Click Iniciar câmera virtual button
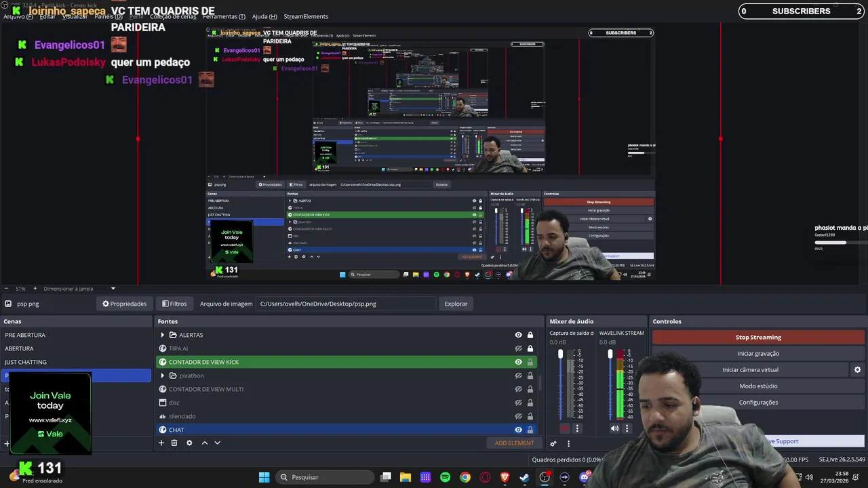The height and width of the screenshot is (488, 868). click(750, 369)
